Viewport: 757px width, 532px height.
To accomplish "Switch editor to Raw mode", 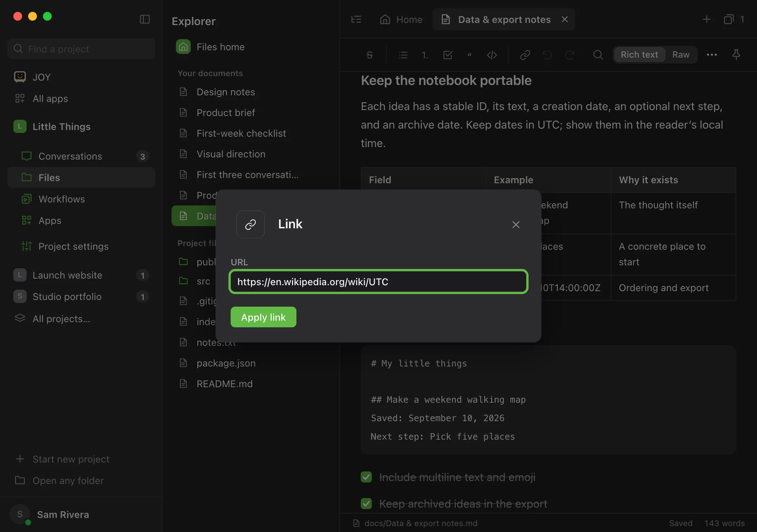I will [681, 55].
